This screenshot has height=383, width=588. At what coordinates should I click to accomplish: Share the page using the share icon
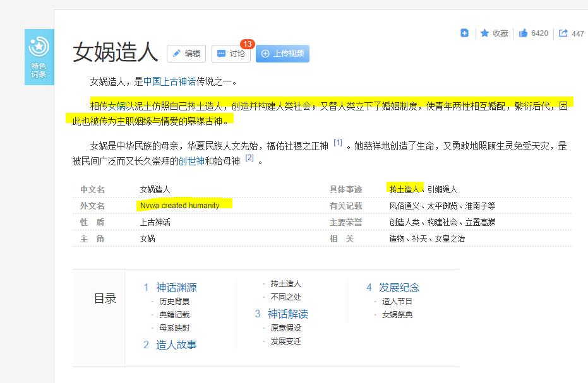pyautogui.click(x=565, y=33)
